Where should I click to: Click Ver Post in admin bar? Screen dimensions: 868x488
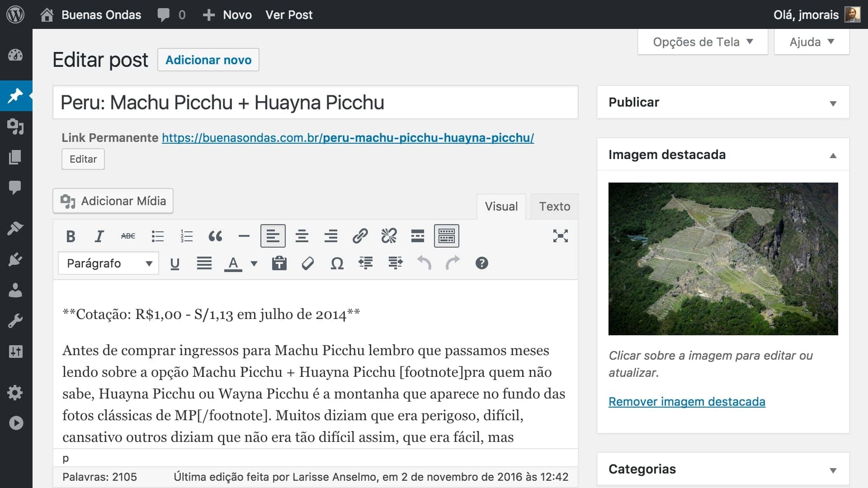289,14
